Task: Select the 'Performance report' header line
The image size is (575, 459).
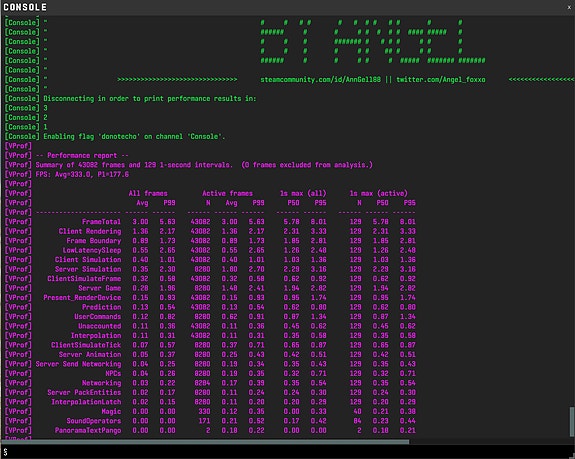Action: 82,155
